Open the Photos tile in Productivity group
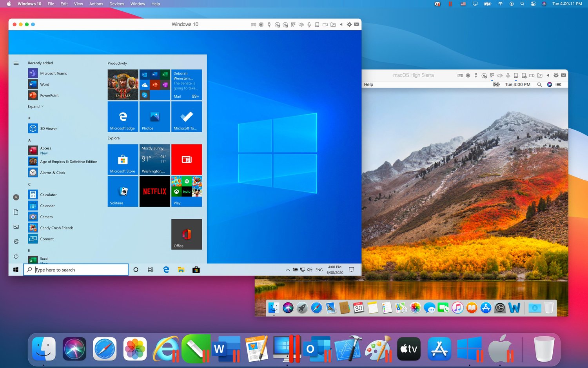The image size is (588, 368). 155,117
